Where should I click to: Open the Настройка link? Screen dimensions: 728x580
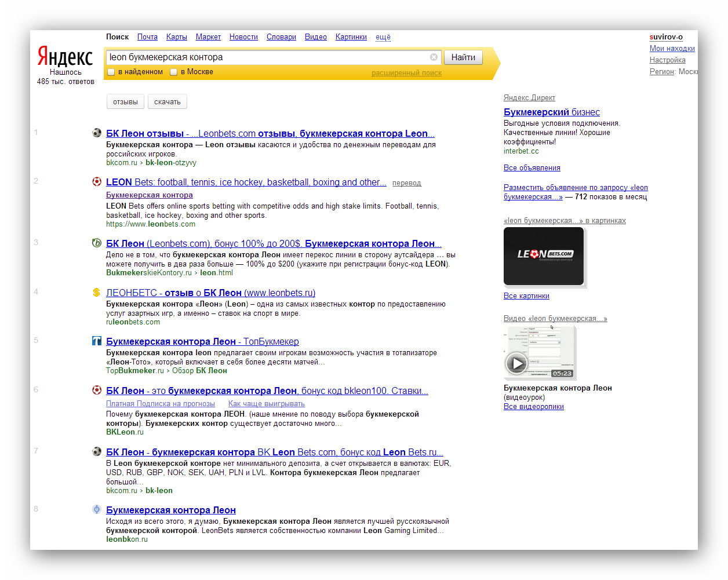point(668,60)
